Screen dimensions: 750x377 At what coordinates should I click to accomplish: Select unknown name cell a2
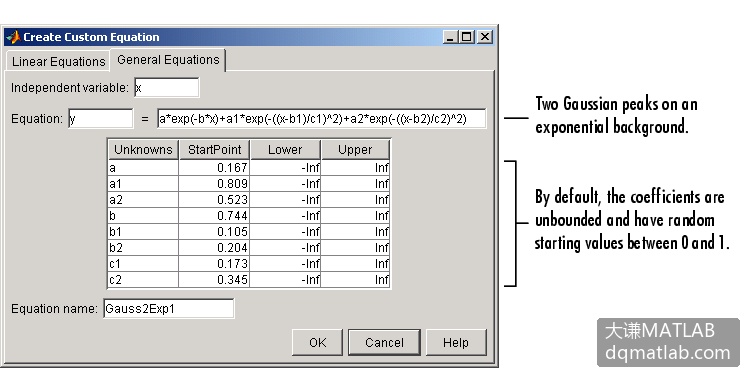143,200
